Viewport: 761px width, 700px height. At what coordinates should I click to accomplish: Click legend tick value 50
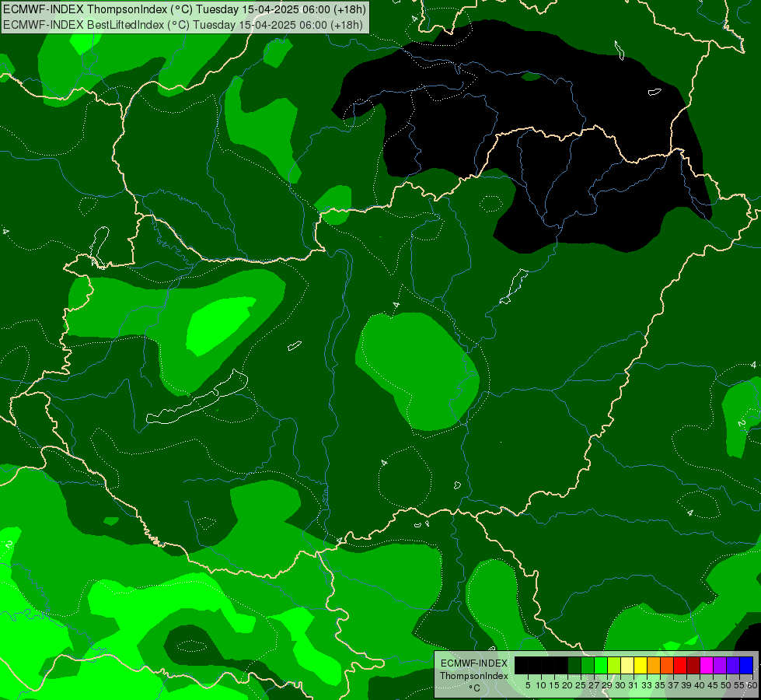pos(727,685)
